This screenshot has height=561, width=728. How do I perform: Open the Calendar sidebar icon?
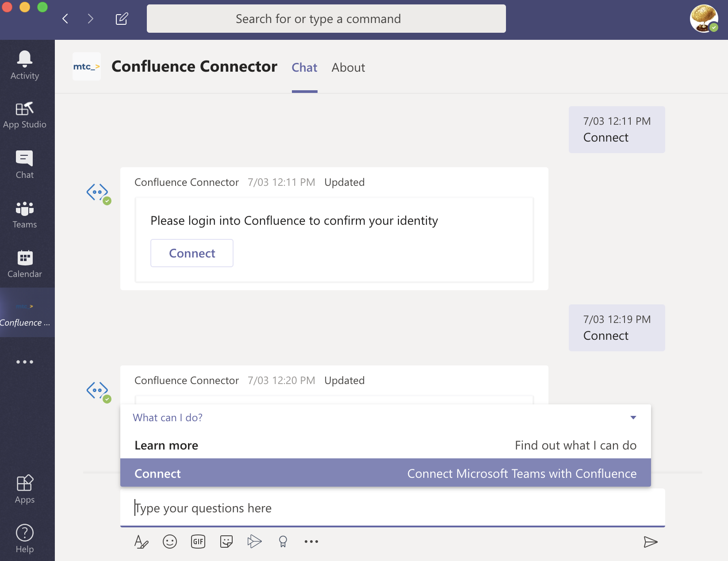click(25, 264)
